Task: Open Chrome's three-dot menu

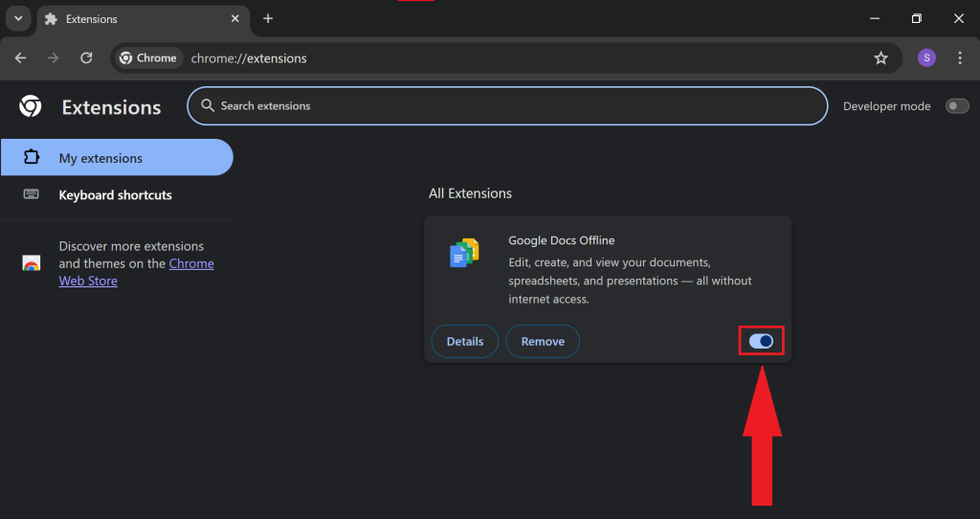Action: [960, 58]
